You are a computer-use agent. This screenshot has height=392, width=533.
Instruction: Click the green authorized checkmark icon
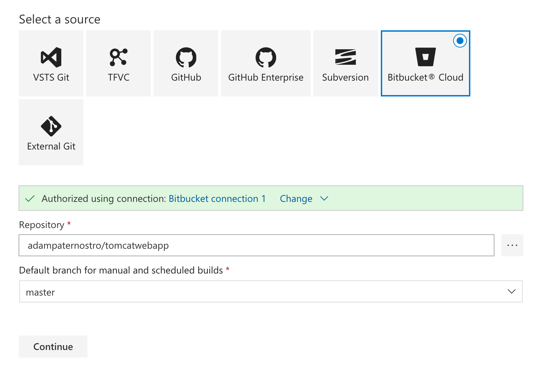pos(30,199)
